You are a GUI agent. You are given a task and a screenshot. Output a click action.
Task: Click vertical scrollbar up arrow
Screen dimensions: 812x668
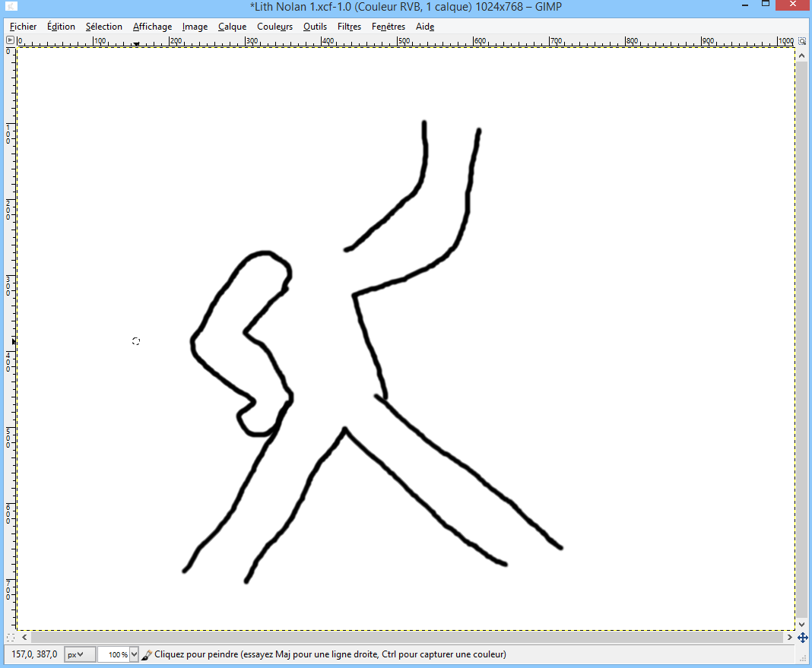pyautogui.click(x=802, y=55)
